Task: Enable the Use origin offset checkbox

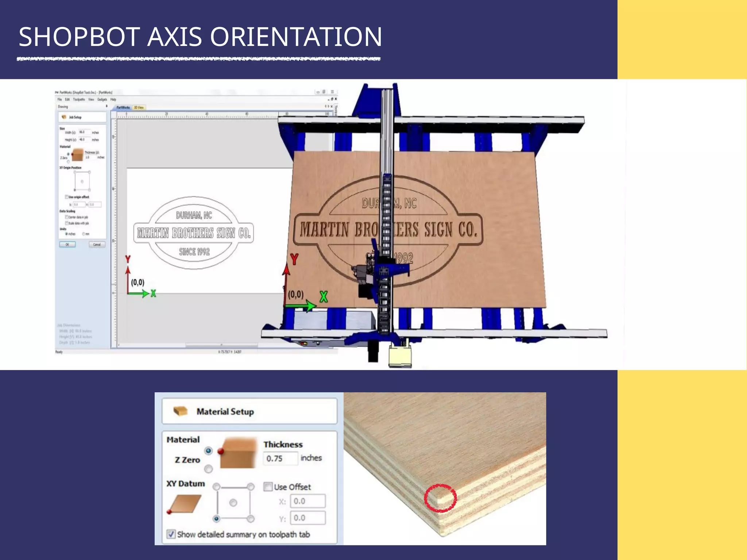Action: 67,197
